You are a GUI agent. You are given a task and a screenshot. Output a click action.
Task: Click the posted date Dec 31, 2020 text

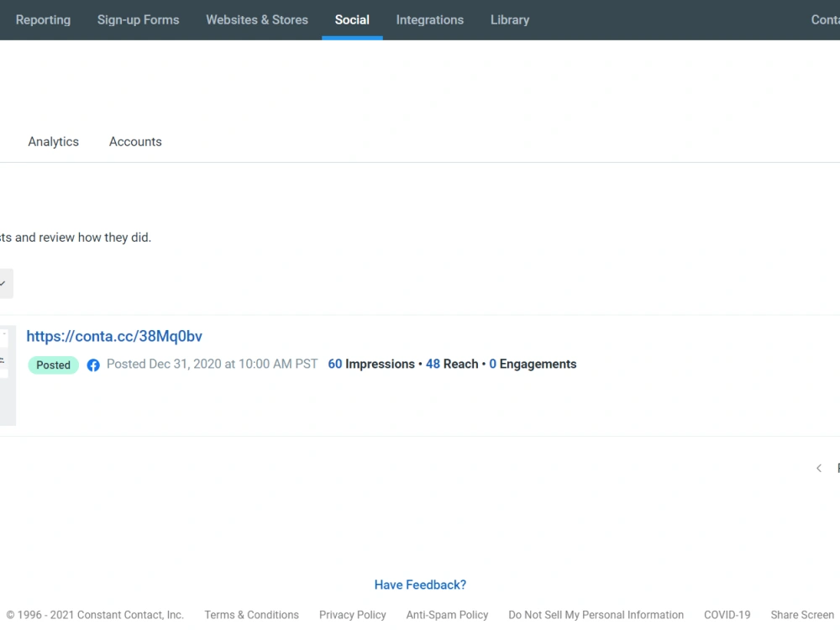coord(213,364)
